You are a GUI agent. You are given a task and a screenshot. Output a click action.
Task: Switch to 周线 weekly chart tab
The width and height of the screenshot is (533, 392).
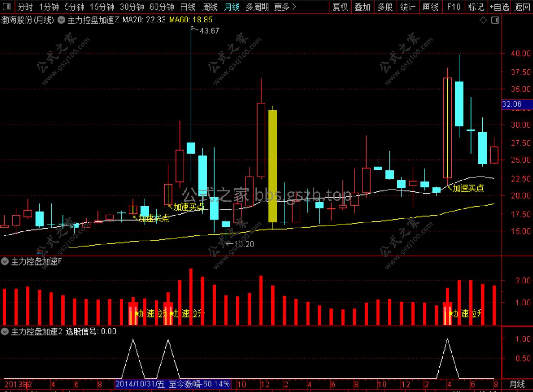click(x=210, y=7)
